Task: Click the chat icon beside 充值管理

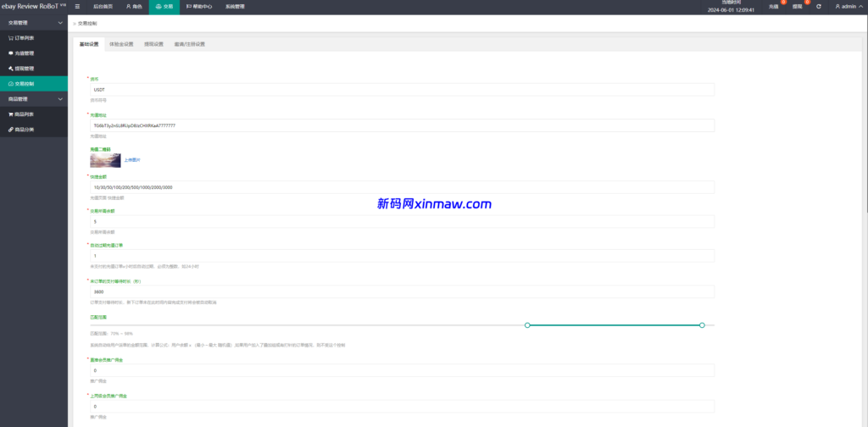Action: (11, 53)
